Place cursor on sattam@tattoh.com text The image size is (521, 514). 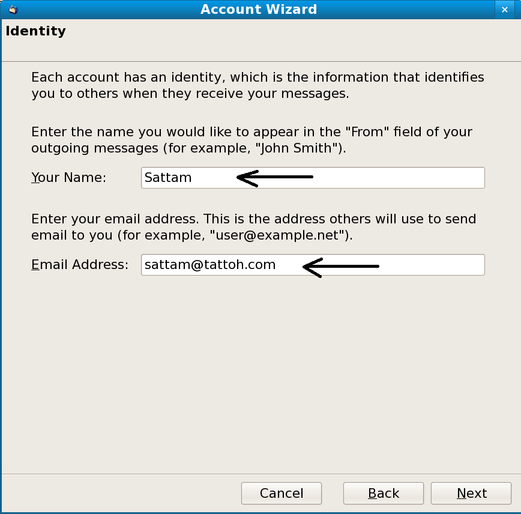[210, 265]
